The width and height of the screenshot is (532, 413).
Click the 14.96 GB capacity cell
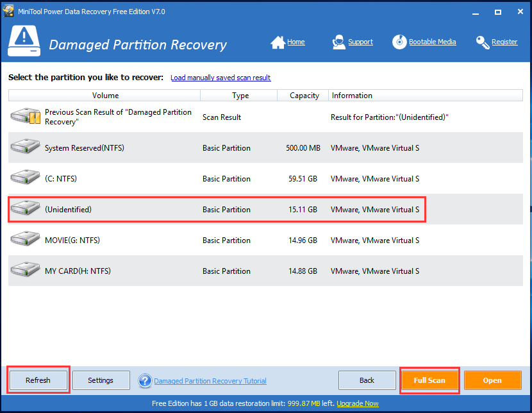point(303,240)
